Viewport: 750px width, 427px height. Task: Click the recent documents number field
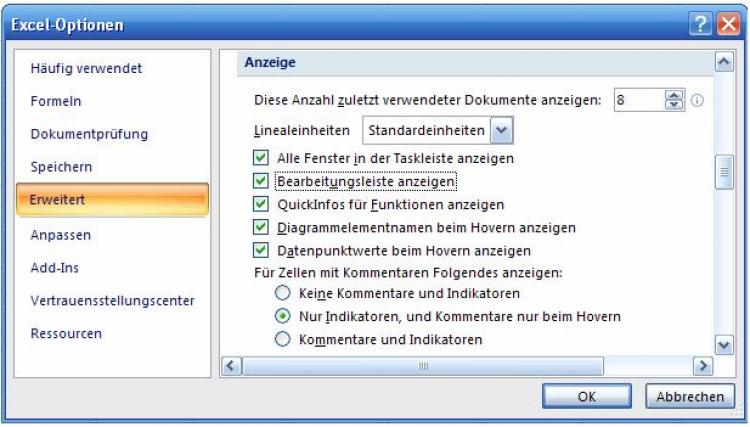(x=637, y=100)
